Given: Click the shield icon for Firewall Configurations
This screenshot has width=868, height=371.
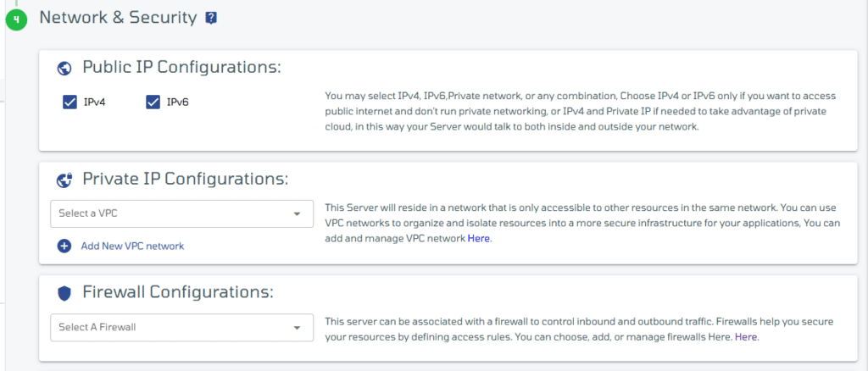Looking at the screenshot, I should click(64, 293).
